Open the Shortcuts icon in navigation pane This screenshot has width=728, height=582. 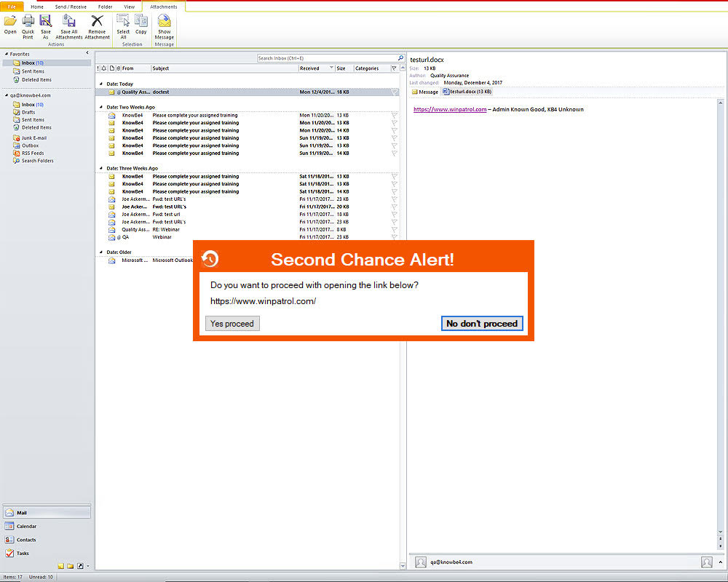pyautogui.click(x=80, y=566)
